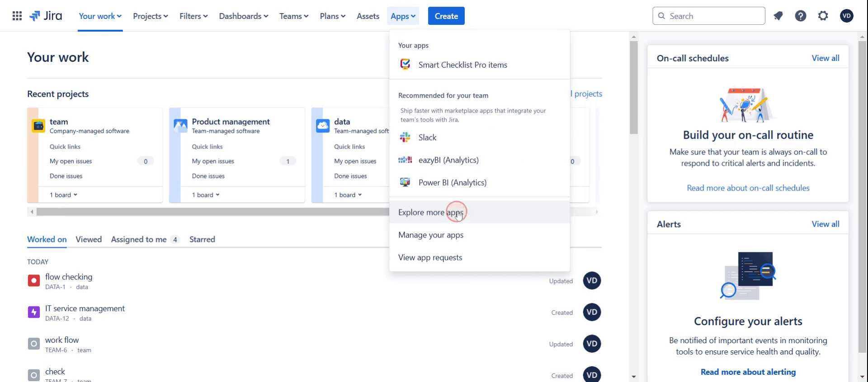
Task: Click the work flow issue type icon
Action: [34, 344]
